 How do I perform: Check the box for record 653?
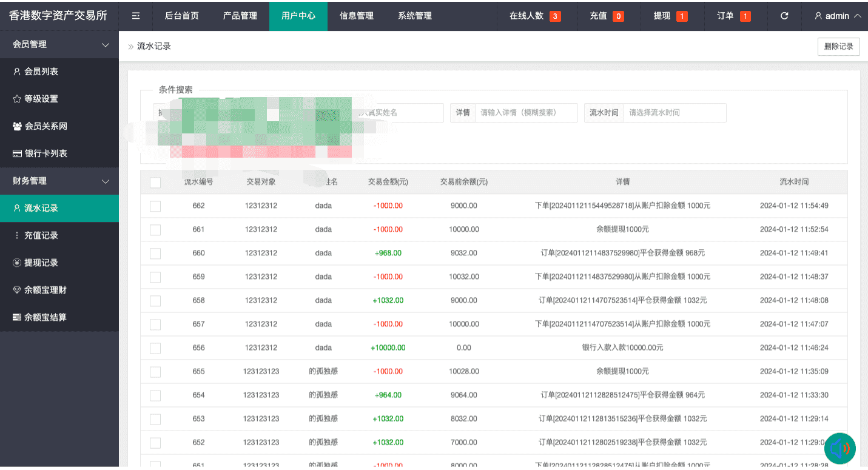point(155,419)
